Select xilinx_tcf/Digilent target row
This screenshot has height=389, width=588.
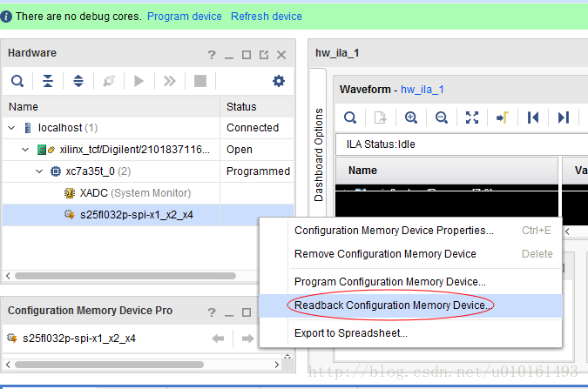coord(148,150)
